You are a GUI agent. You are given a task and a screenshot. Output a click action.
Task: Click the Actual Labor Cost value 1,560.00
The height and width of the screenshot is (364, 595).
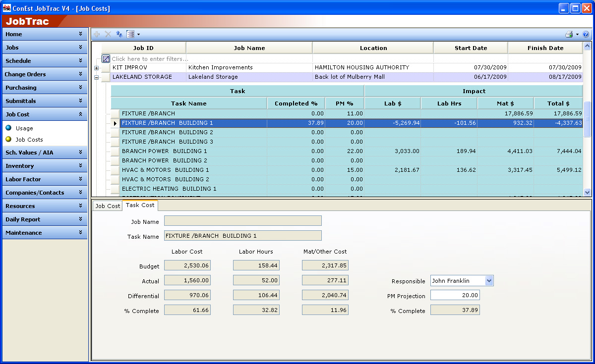coord(187,280)
